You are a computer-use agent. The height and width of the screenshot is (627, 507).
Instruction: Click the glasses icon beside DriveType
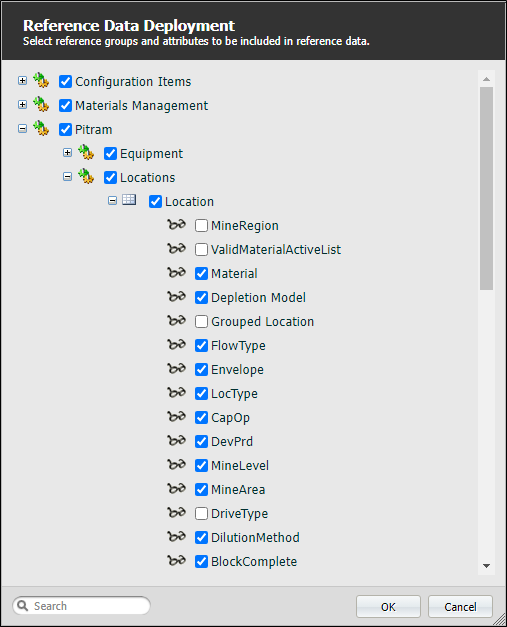(176, 513)
